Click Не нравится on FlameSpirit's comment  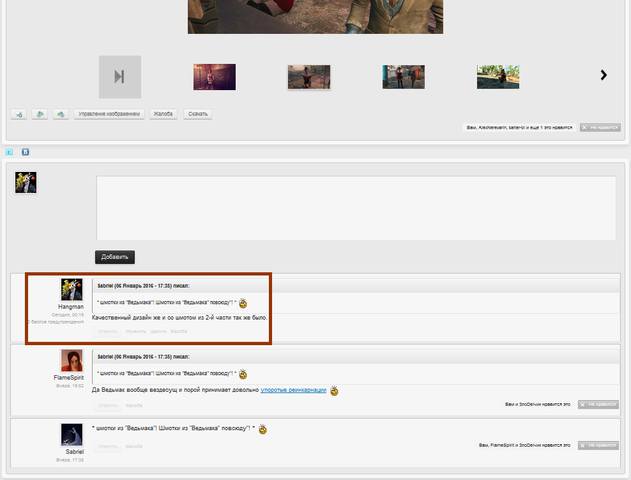pyautogui.click(x=598, y=404)
